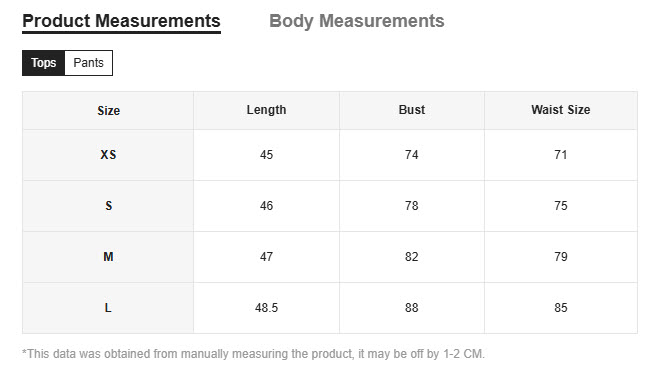Click the M bust value 82

pos(412,257)
